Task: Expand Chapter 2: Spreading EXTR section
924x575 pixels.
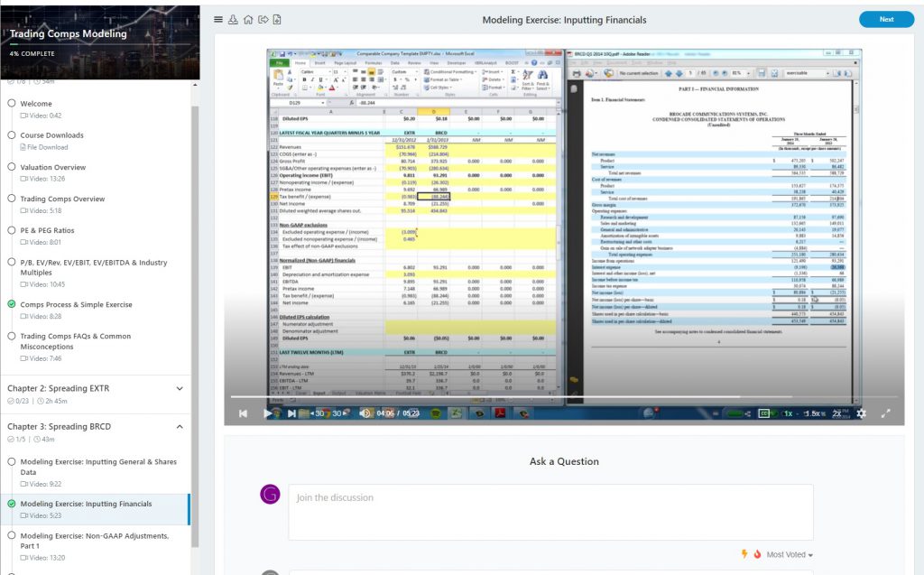Action: 179,388
